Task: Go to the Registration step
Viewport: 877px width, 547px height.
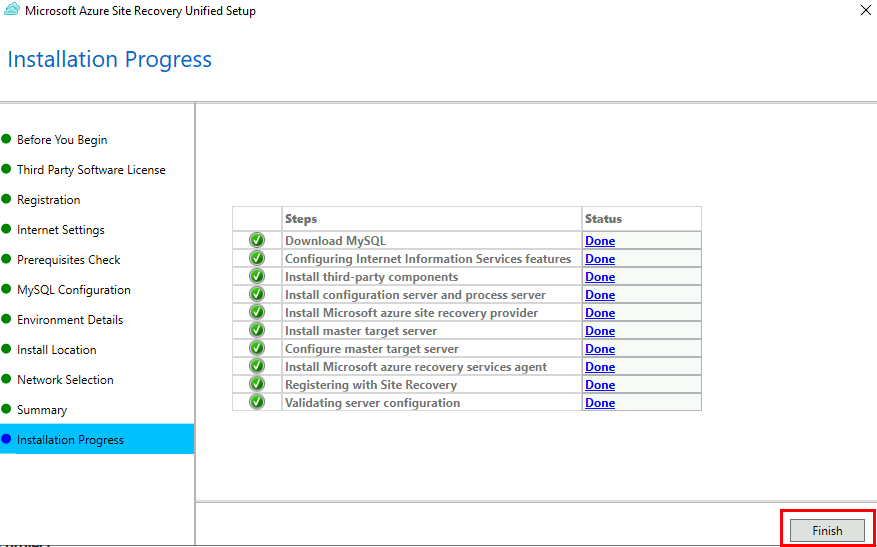Action: click(49, 200)
